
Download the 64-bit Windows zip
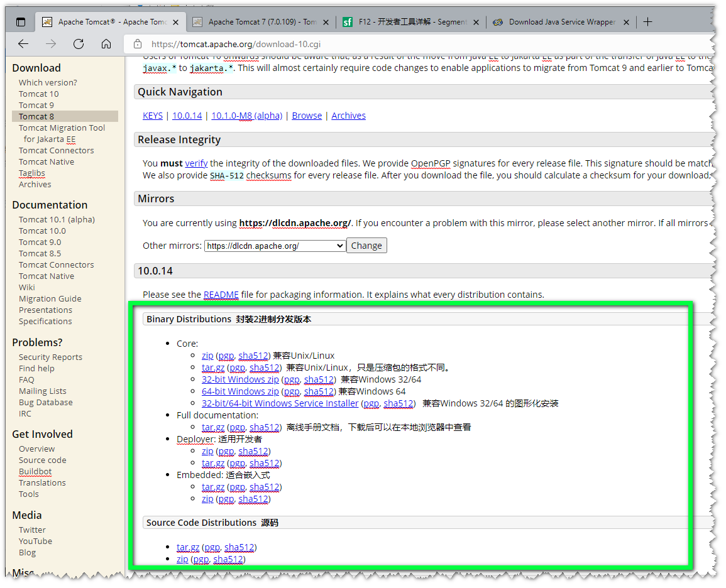point(240,392)
